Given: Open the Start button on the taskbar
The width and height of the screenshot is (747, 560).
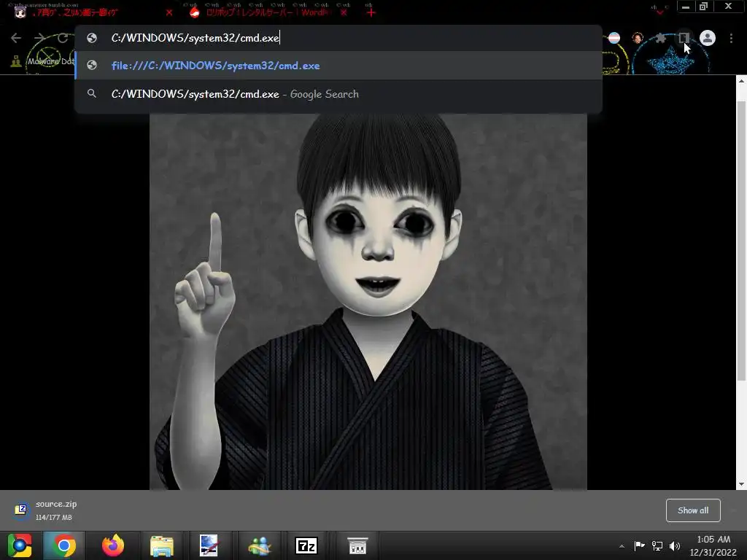Looking at the screenshot, I should tap(20, 545).
